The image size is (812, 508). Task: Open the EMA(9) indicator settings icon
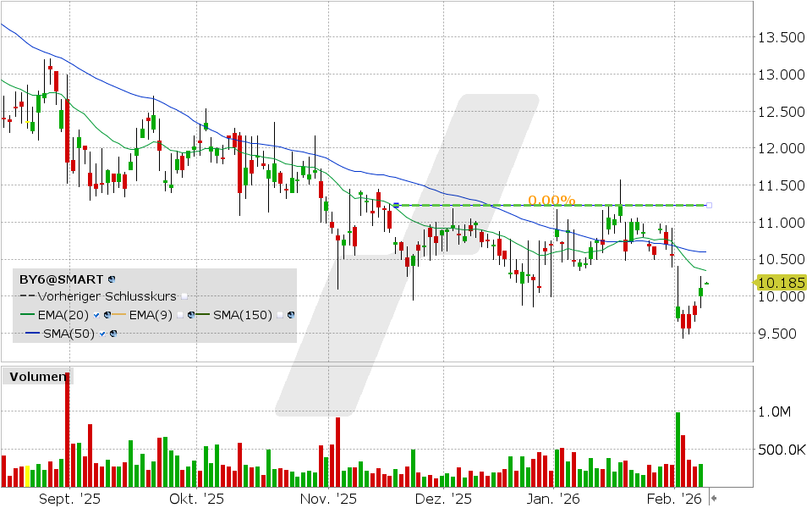(x=191, y=314)
